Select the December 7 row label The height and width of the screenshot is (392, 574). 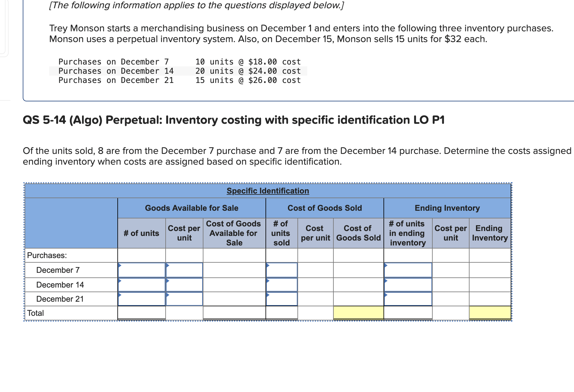tap(58, 270)
